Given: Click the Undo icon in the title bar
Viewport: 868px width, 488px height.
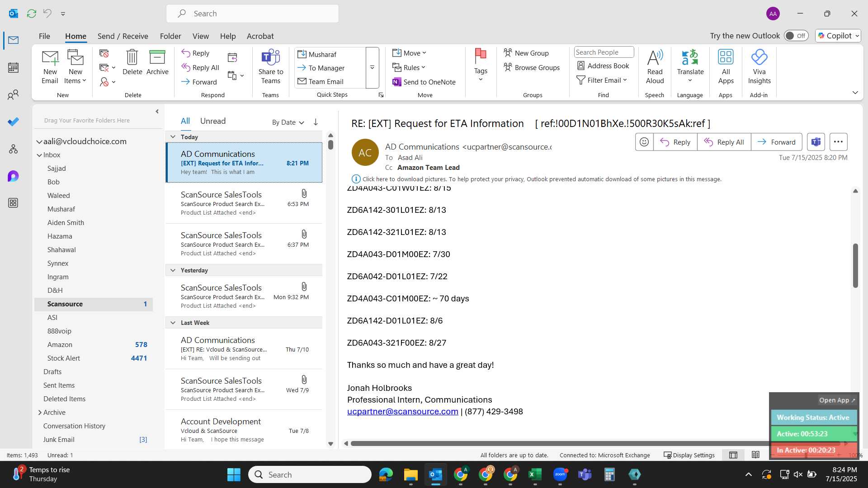Looking at the screenshot, I should (x=47, y=14).
